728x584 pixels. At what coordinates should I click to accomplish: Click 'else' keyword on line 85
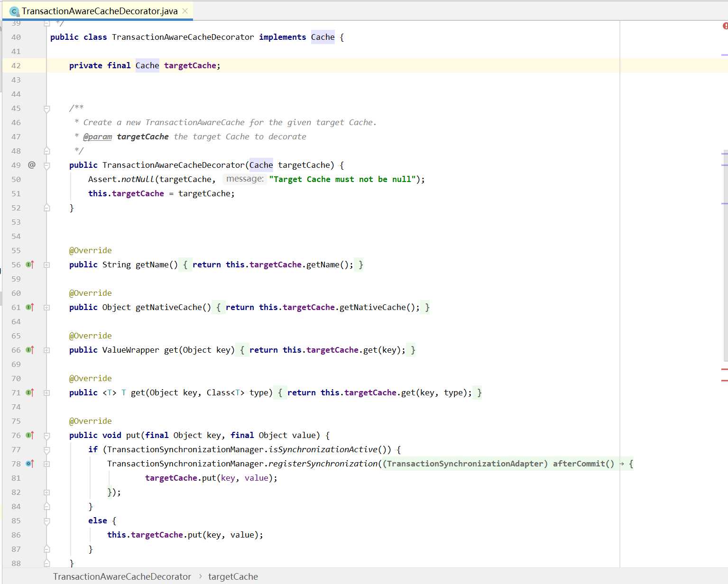tap(98, 520)
